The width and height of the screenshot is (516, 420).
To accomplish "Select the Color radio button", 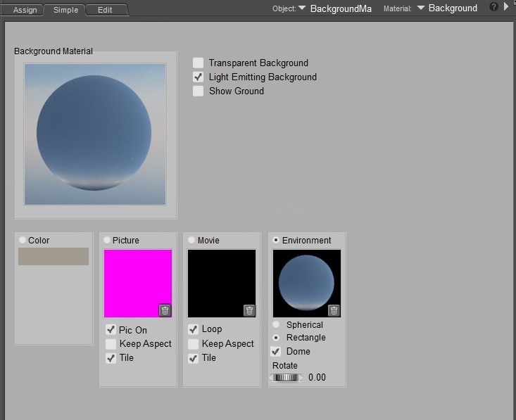I will tap(23, 240).
